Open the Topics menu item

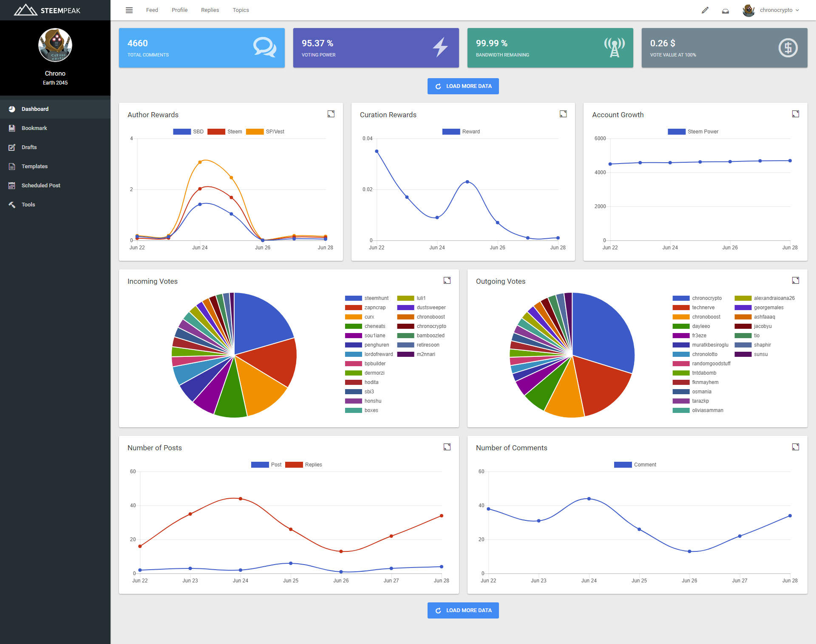point(241,10)
